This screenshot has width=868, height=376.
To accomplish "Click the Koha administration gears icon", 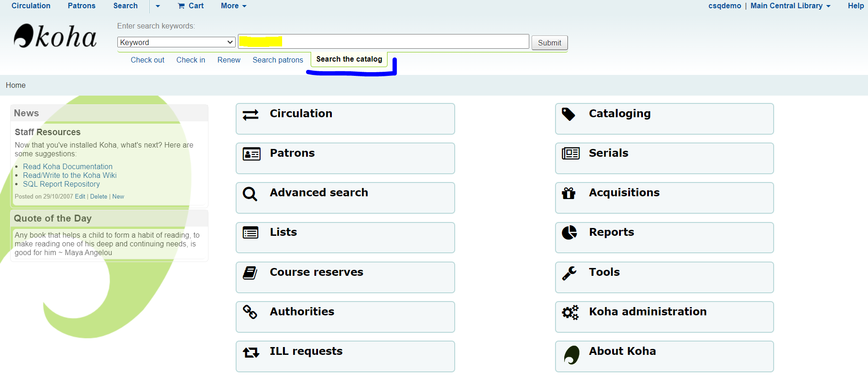I will pyautogui.click(x=570, y=313).
